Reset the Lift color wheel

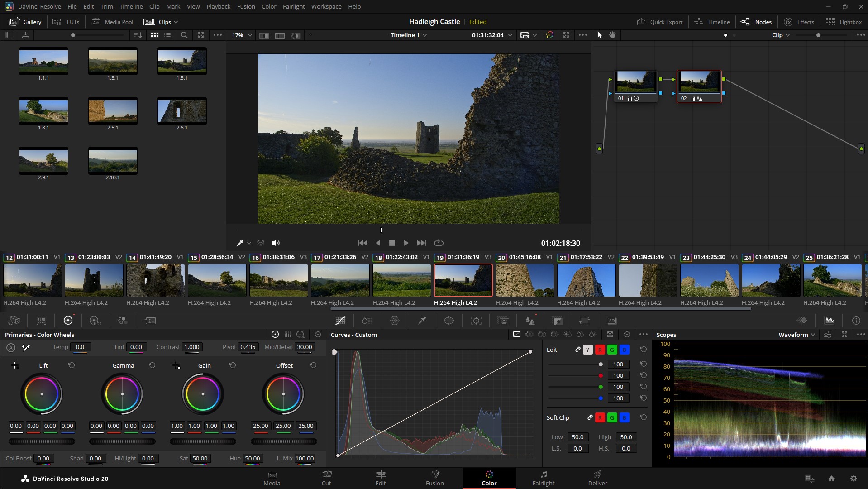click(72, 365)
